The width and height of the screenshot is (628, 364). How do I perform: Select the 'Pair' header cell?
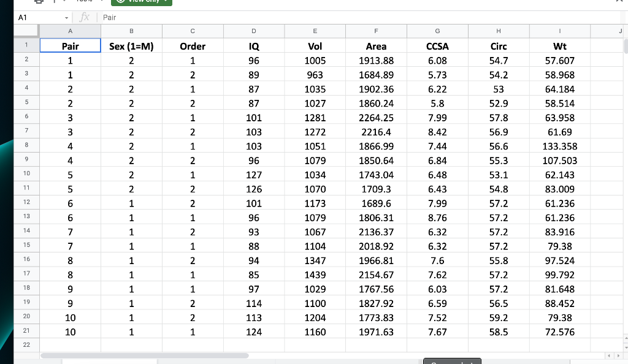[70, 45]
